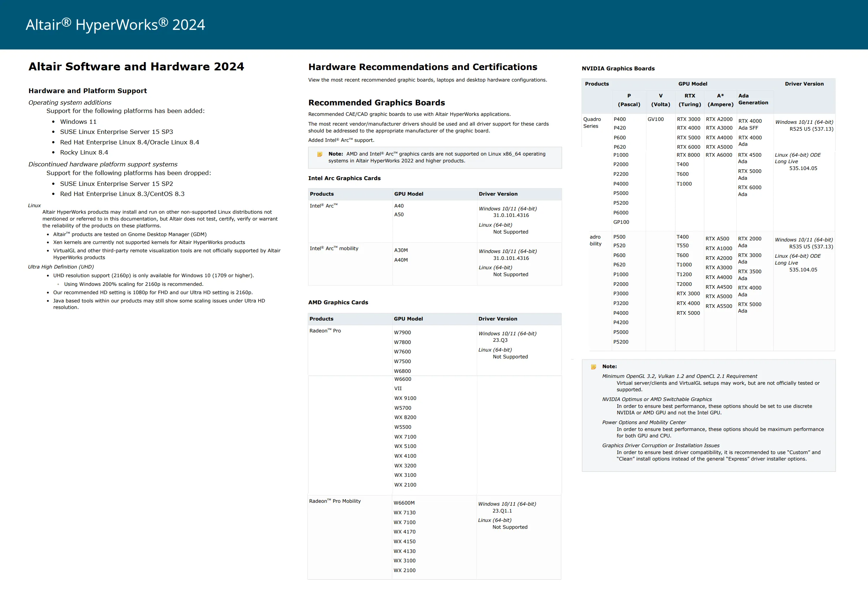Screen dimensions: 868x593
Task: Select the Altair Software and Hardware 2024 heading
Action: [136, 66]
